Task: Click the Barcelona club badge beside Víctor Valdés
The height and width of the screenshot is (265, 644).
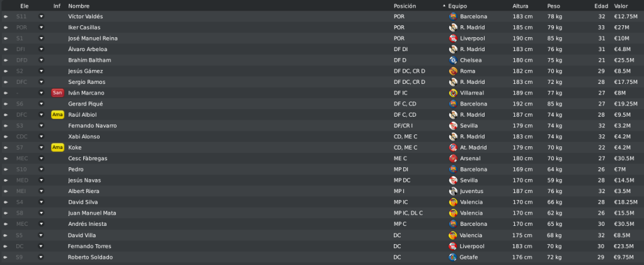Action: pyautogui.click(x=453, y=16)
